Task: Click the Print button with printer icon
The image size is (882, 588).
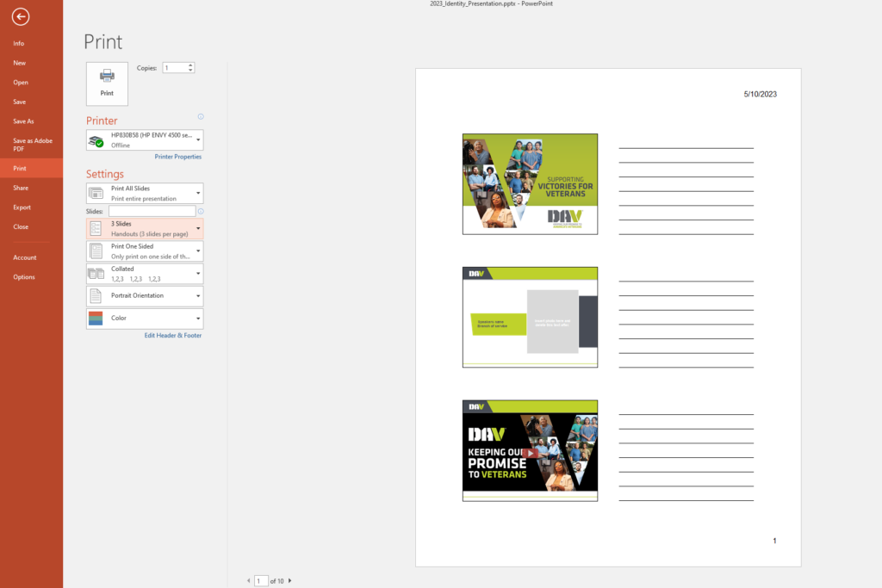Action: point(107,84)
